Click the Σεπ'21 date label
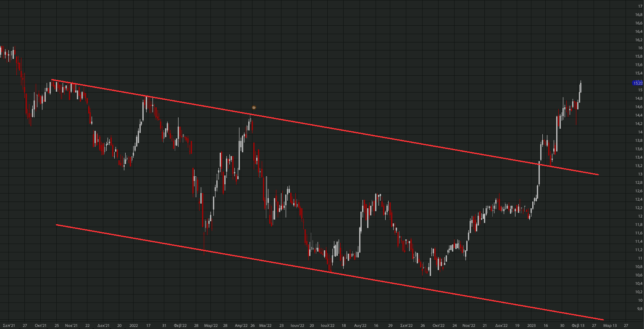 pyautogui.click(x=9, y=326)
